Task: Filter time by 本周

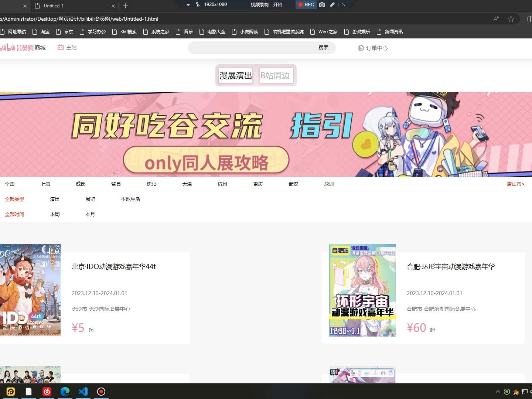Action: point(55,214)
